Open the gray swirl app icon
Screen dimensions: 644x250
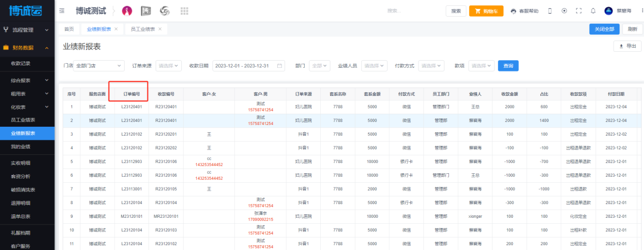[x=165, y=11]
